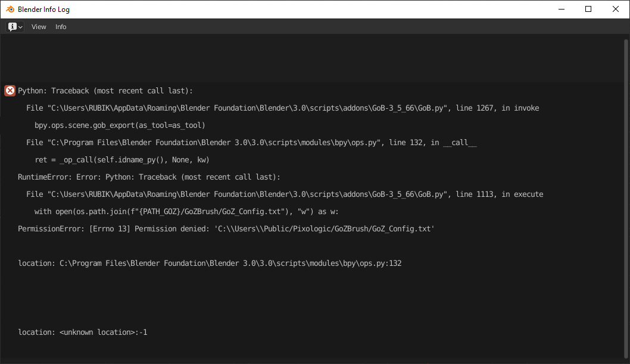Select the bpy.ops.scene.gob_export code line
Viewport: 630px width, 364px height.
coord(119,125)
